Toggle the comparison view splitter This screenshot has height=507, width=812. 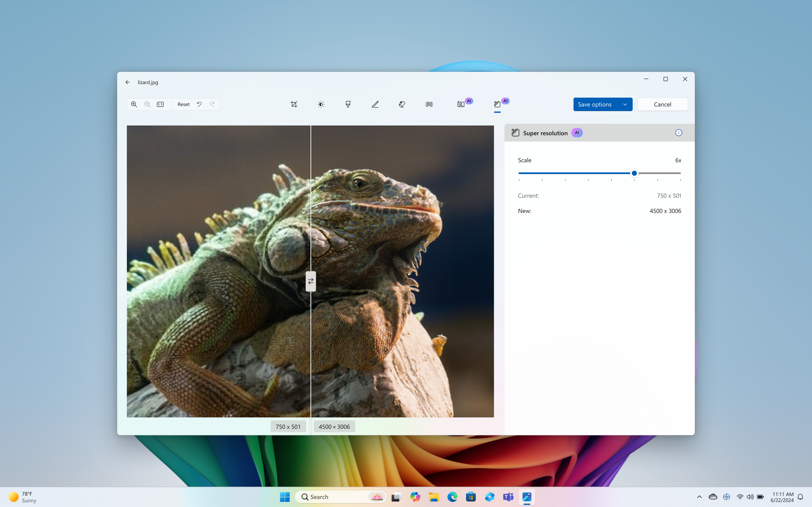(x=311, y=281)
